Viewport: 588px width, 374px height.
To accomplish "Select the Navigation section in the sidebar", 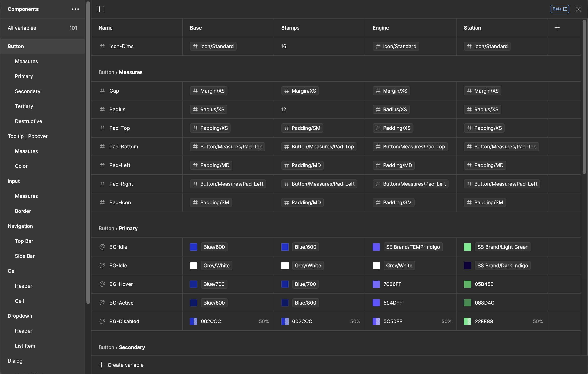I will pos(20,226).
